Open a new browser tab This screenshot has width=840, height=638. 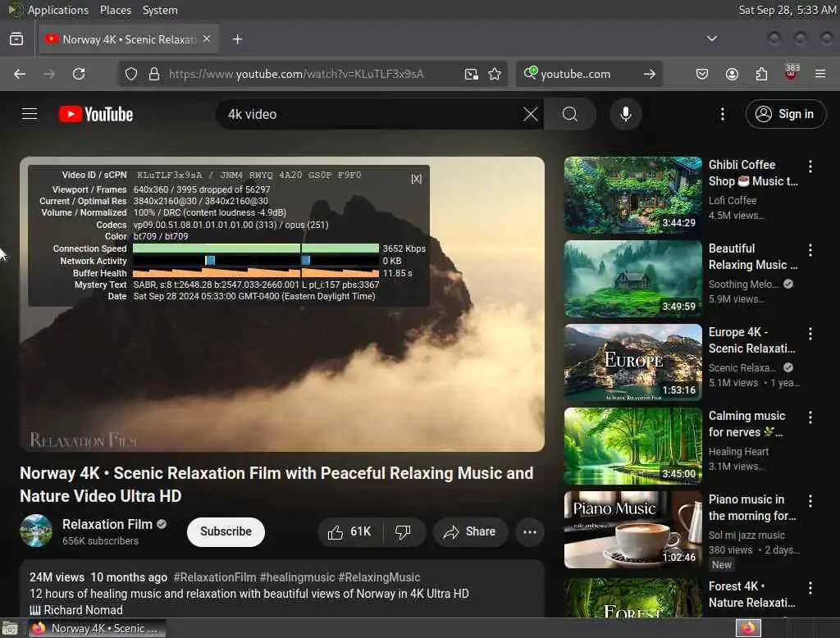pos(237,39)
